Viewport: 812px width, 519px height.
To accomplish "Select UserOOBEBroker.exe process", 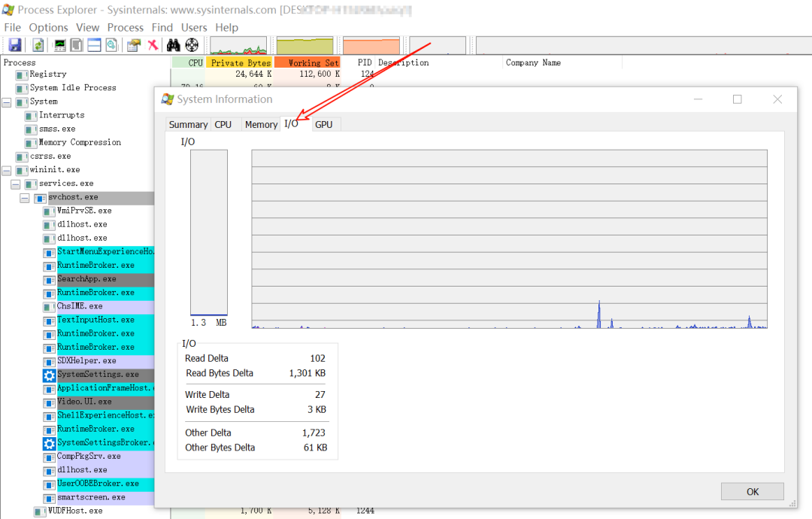I will click(x=98, y=484).
